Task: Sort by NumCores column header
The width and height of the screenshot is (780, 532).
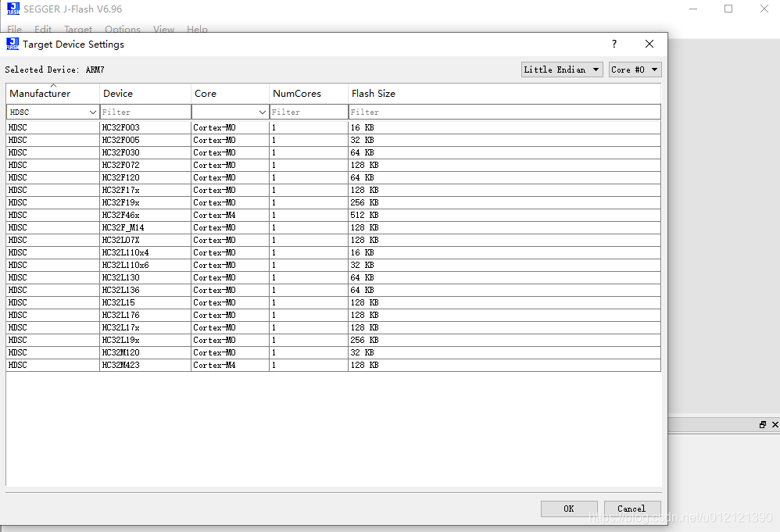Action: pyautogui.click(x=309, y=94)
